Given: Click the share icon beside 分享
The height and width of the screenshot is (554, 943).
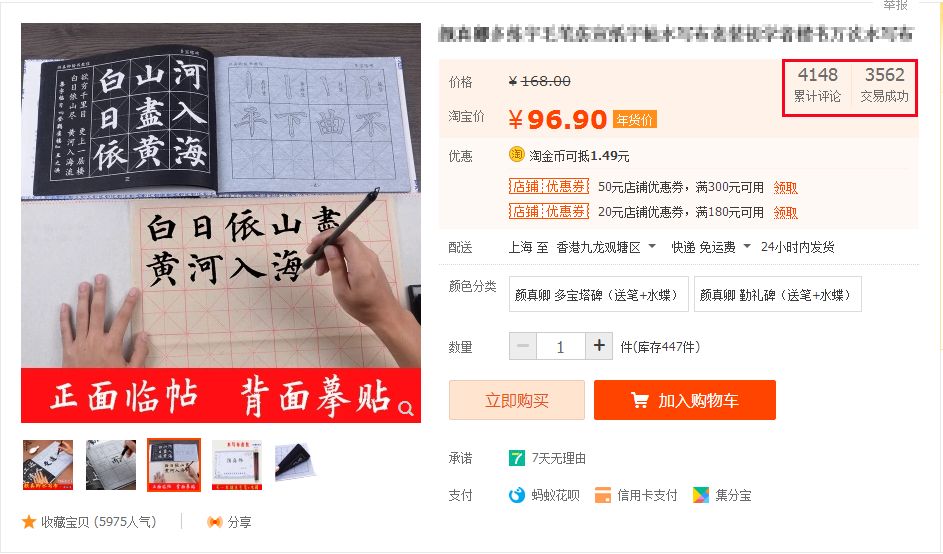Looking at the screenshot, I should click(215, 522).
